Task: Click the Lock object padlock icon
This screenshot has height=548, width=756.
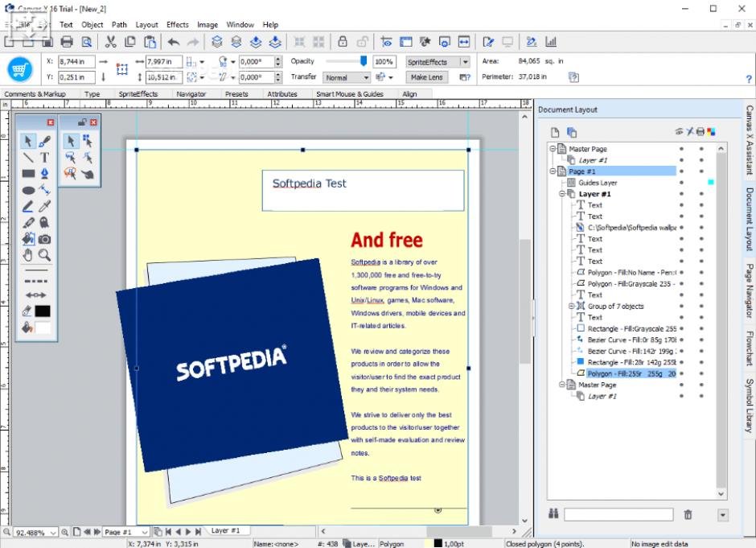Action: coord(343,42)
